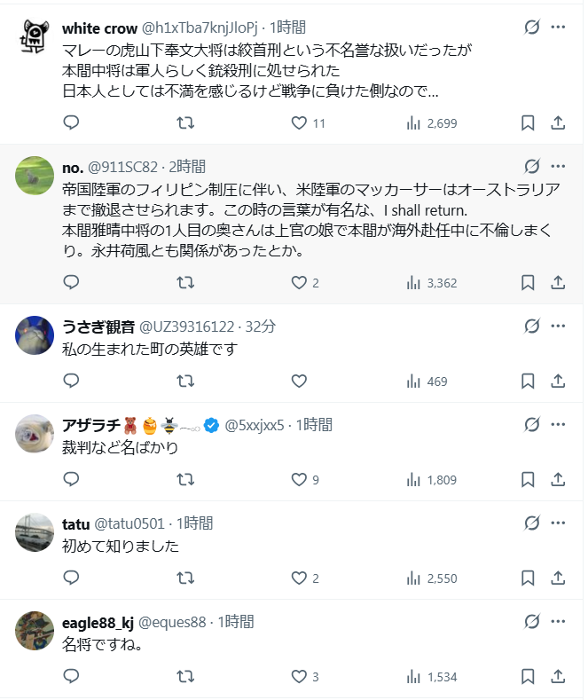This screenshot has width=588, height=700.
Task: Repost tatu's post
Action: (x=185, y=578)
